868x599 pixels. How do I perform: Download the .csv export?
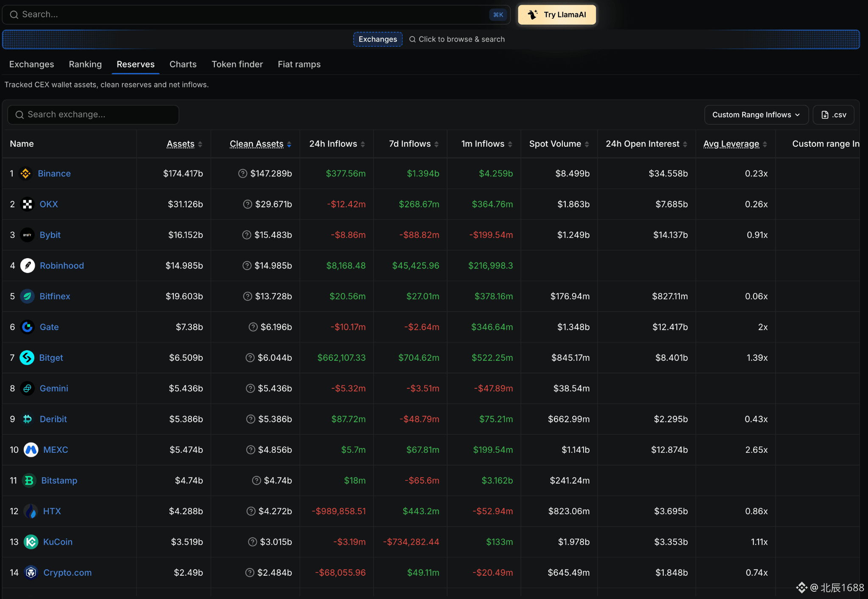click(x=833, y=115)
